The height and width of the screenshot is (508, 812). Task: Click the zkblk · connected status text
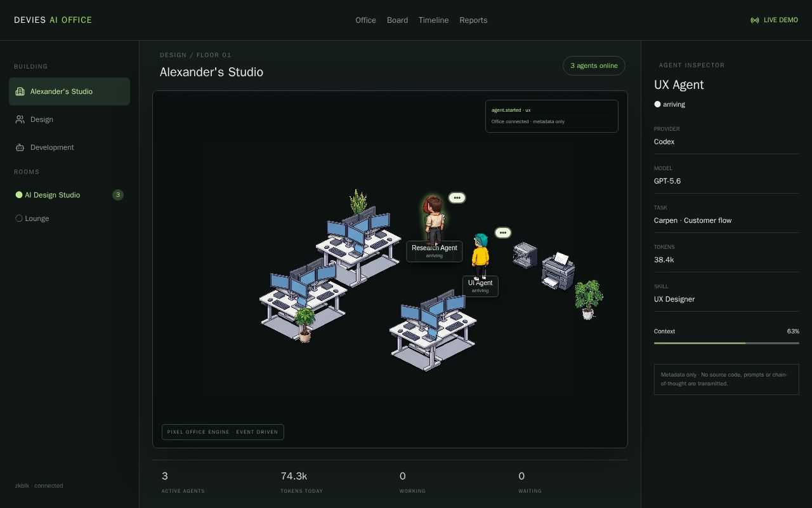(39, 486)
